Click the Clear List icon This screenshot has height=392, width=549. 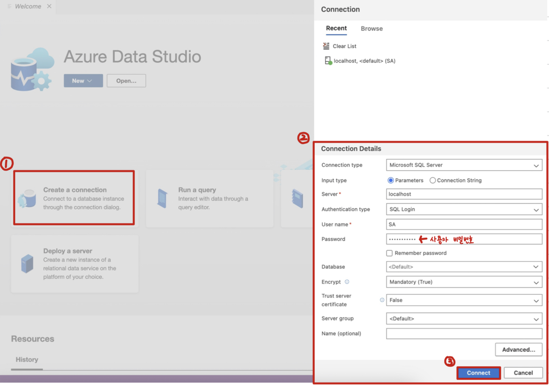pyautogui.click(x=326, y=46)
